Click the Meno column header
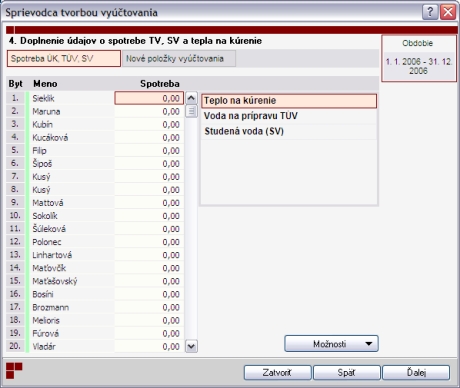 [x=45, y=84]
